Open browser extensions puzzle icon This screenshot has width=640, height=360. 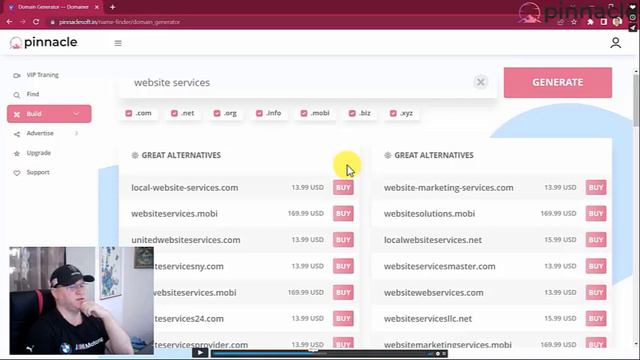[x=590, y=22]
